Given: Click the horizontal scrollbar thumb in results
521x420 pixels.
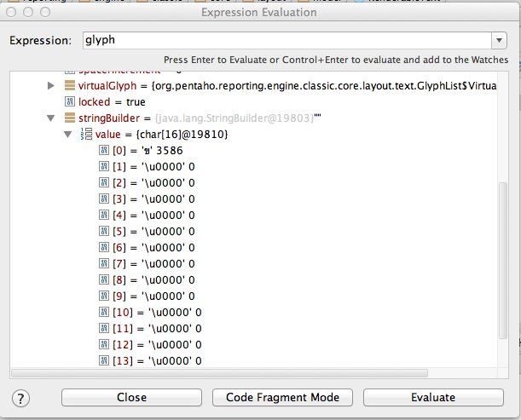Looking at the screenshot, I should pos(220,373).
